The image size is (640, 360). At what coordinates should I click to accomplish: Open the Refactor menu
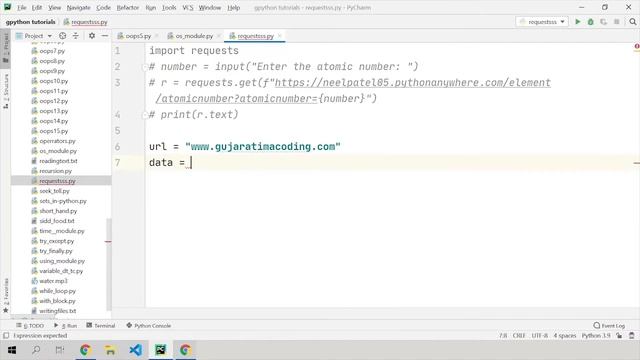pos(128,7)
